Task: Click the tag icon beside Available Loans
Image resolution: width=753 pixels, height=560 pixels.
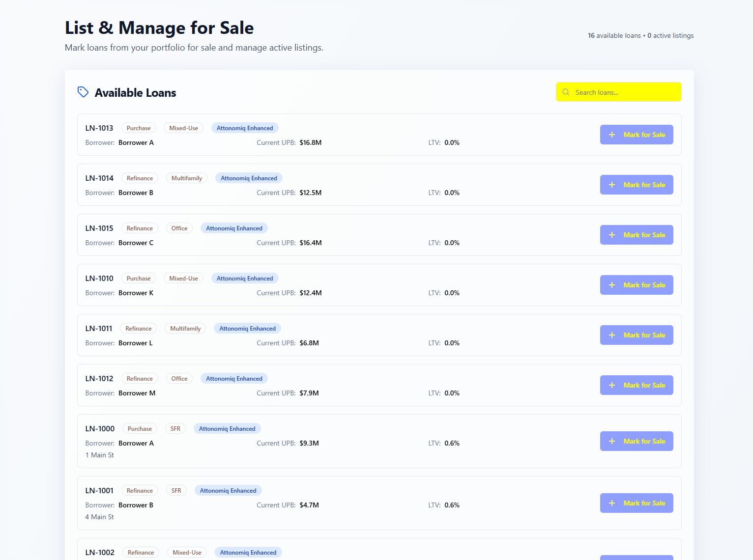Action: [x=83, y=92]
